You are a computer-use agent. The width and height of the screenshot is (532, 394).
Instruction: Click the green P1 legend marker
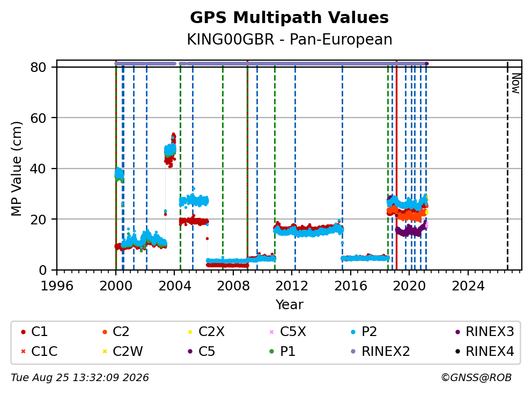[271, 352]
